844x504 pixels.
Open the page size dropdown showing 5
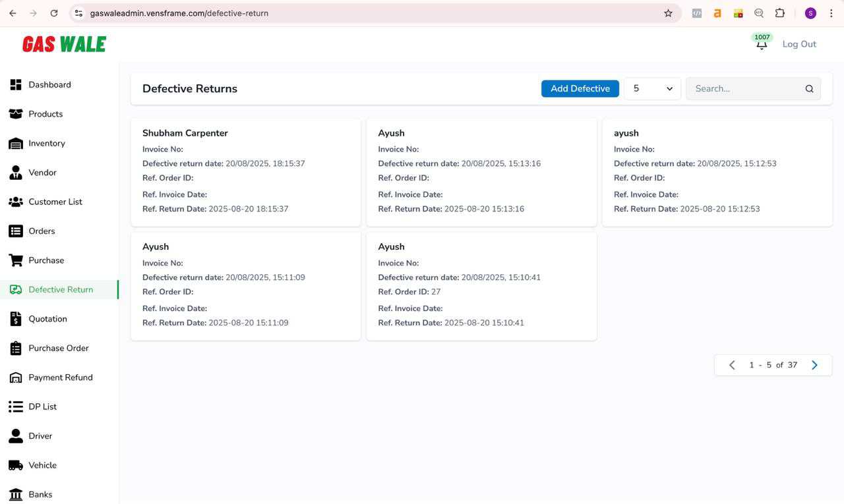click(x=652, y=89)
